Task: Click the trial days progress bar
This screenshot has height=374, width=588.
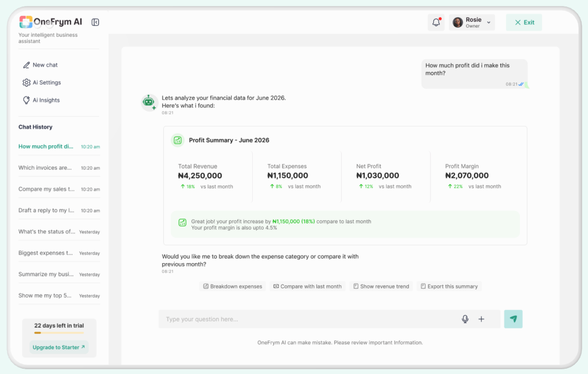Action: (x=59, y=333)
